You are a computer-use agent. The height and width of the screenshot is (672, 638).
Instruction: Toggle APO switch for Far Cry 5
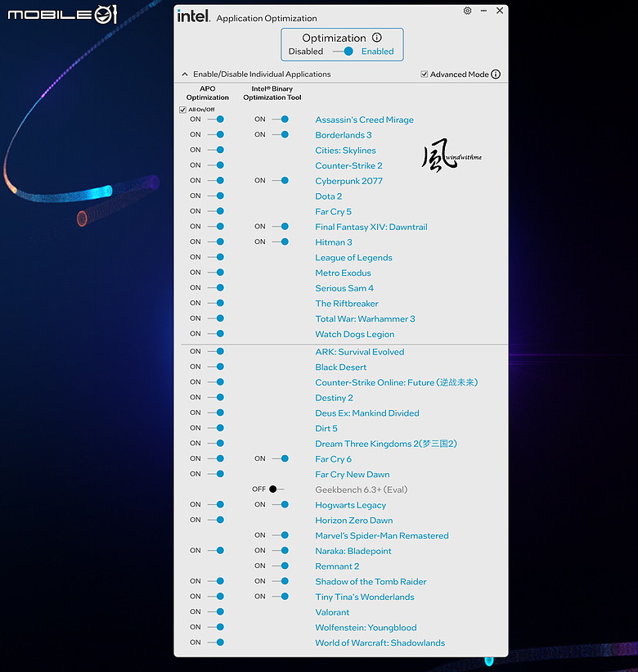point(216,211)
